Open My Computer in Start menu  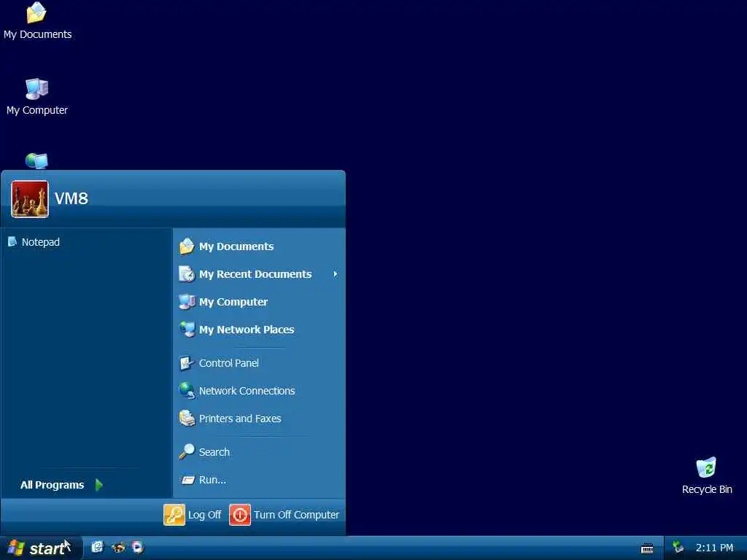coord(259,301)
